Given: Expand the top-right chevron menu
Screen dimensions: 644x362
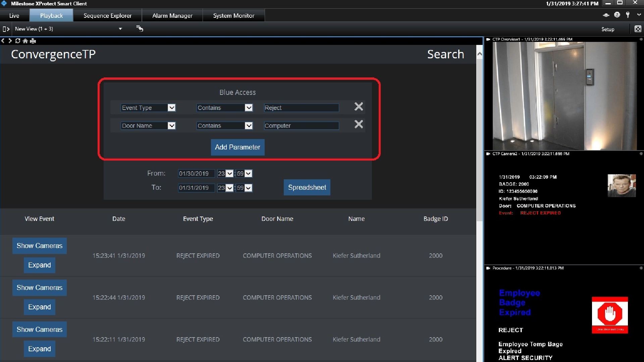Looking at the screenshot, I should coord(639,15).
